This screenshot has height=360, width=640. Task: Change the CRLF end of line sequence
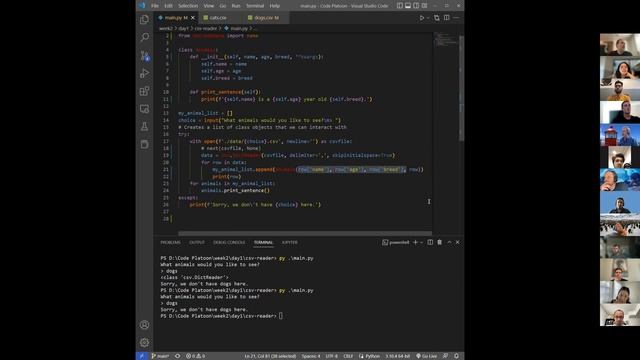[x=348, y=356]
